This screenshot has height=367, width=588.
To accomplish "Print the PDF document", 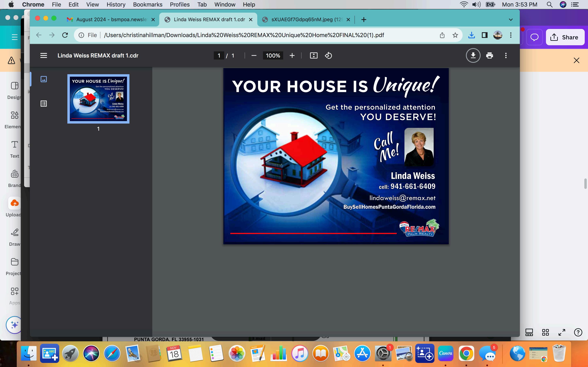I will coord(489,56).
